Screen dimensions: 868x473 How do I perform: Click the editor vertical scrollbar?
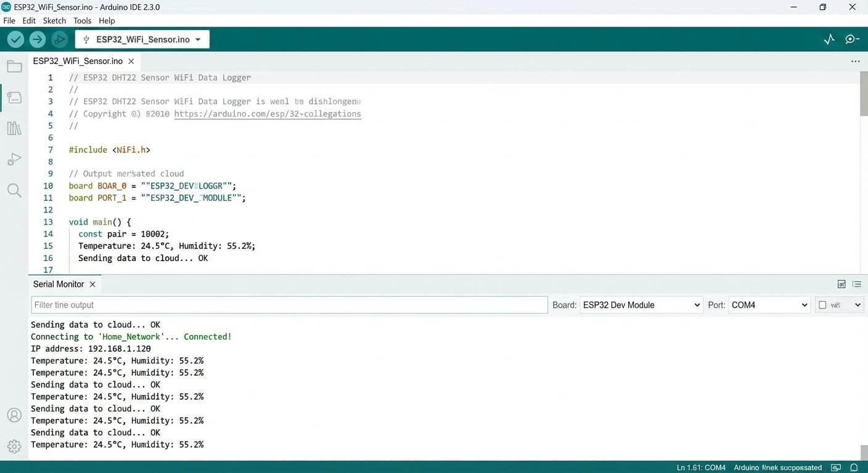click(x=864, y=92)
